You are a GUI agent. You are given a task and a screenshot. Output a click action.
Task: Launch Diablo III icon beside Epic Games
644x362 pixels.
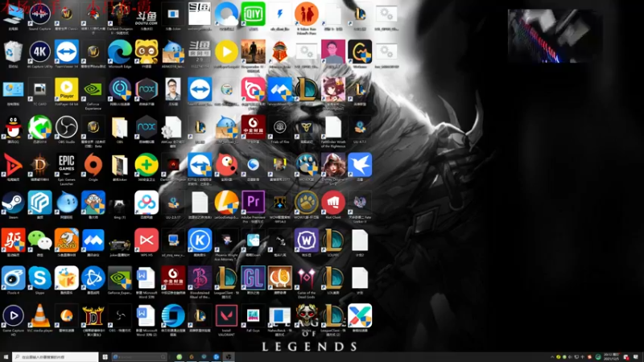[39, 165]
